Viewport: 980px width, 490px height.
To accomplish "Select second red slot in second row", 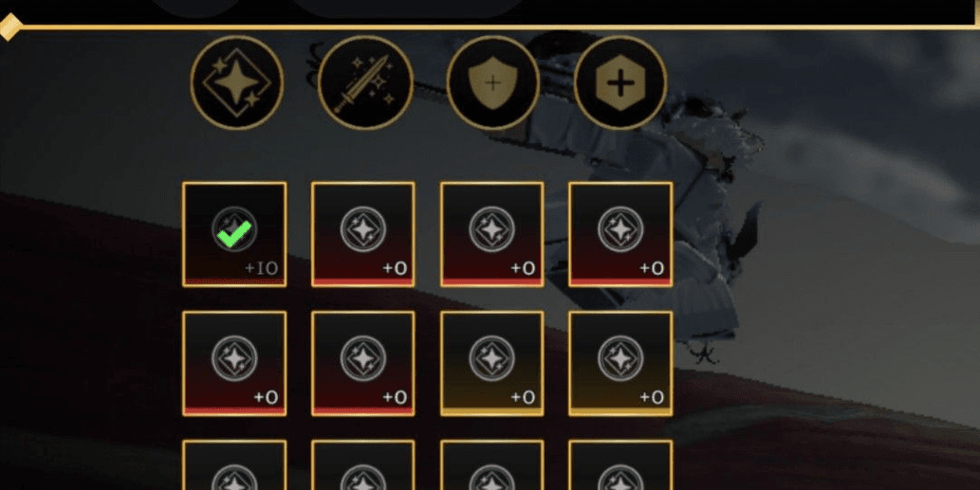I will pos(363,363).
